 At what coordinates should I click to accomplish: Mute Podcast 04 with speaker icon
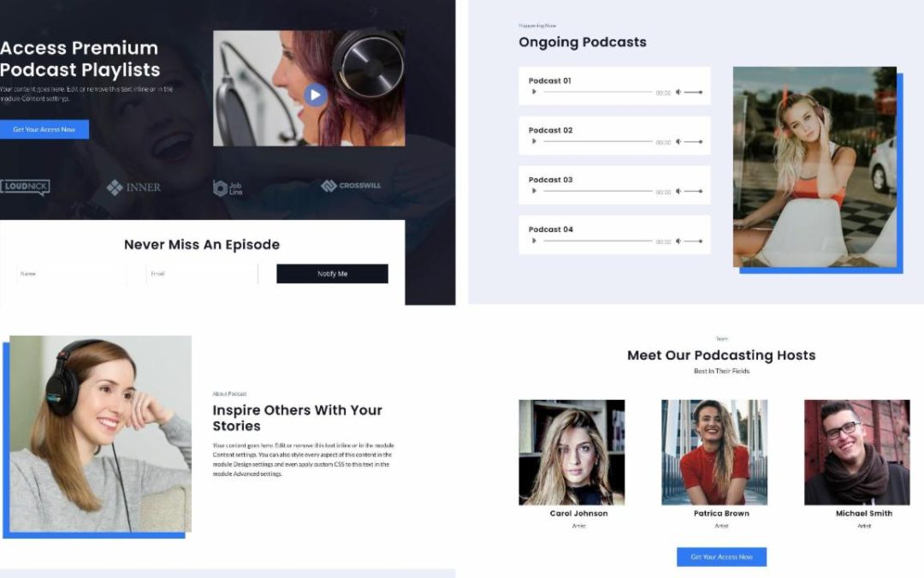[x=678, y=241]
